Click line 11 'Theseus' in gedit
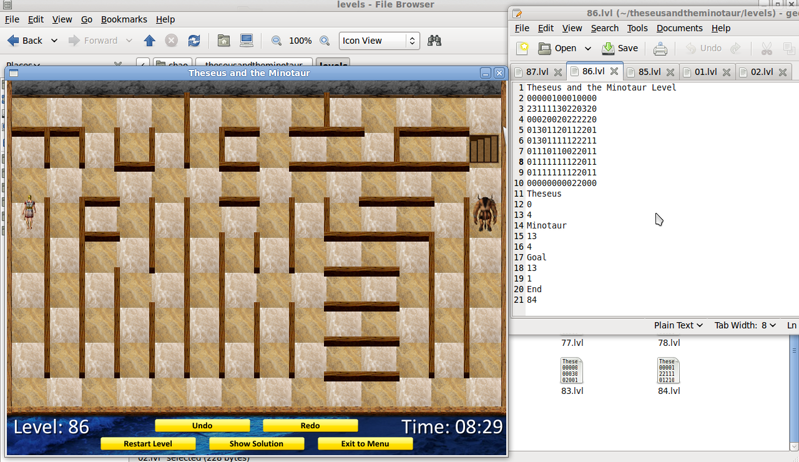 coord(544,194)
